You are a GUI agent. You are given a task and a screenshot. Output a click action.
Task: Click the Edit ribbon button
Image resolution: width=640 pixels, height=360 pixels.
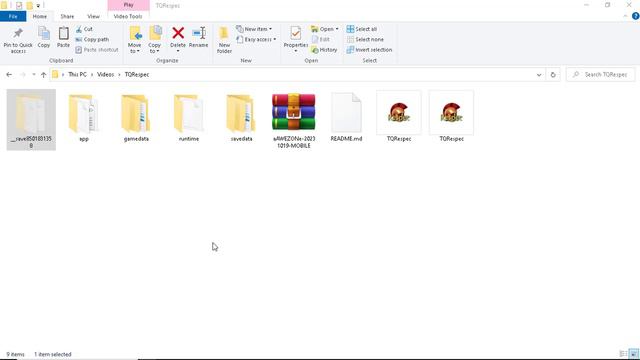[x=321, y=40]
